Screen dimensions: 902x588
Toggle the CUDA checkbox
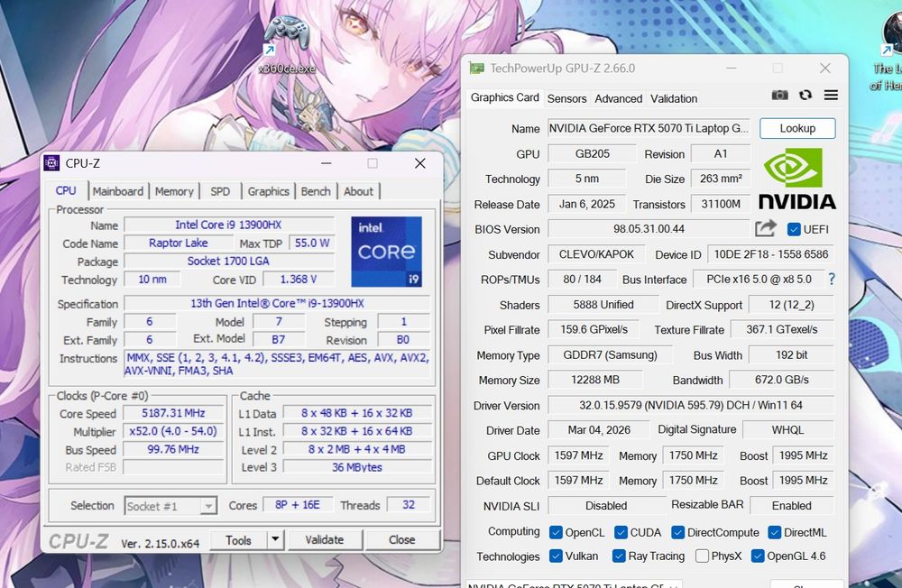pyautogui.click(x=621, y=532)
